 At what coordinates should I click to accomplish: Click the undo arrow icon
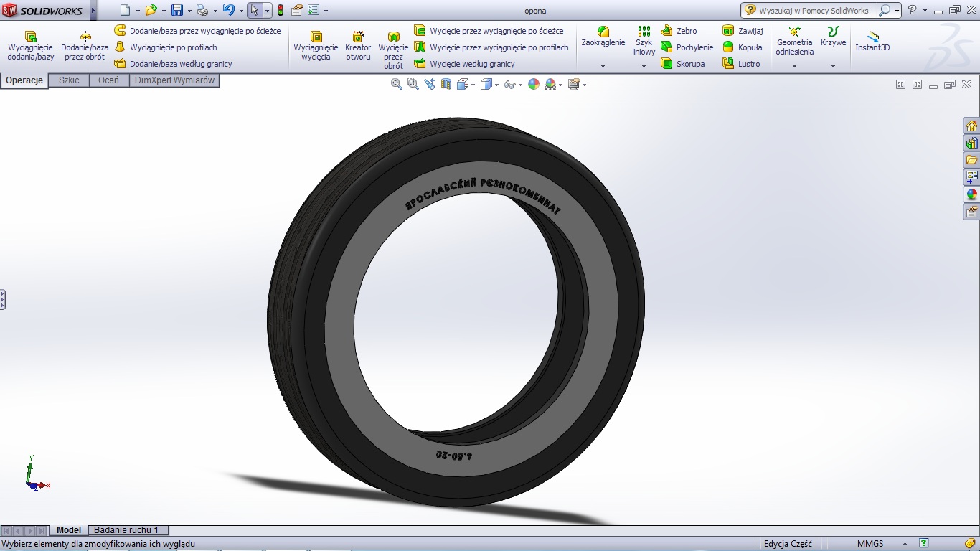tap(229, 10)
